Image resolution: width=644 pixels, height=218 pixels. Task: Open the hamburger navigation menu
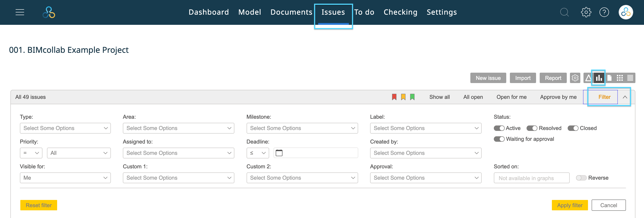tap(20, 12)
